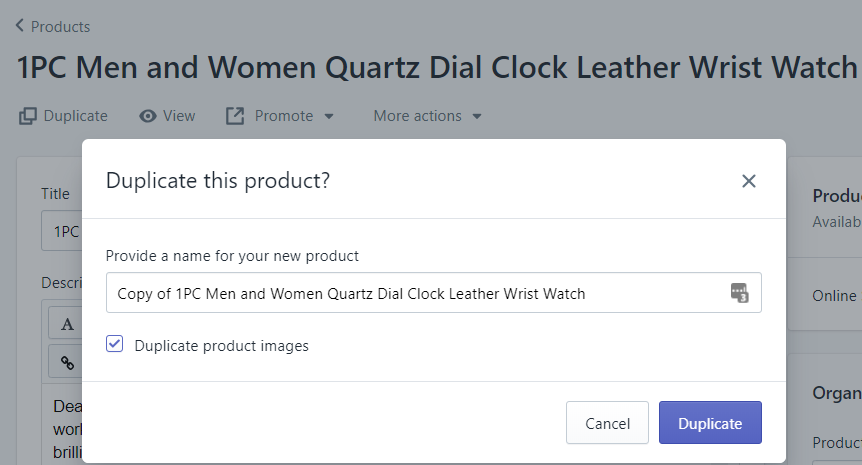Click the Promote external-link icon
This screenshot has height=465, width=862.
click(x=235, y=116)
